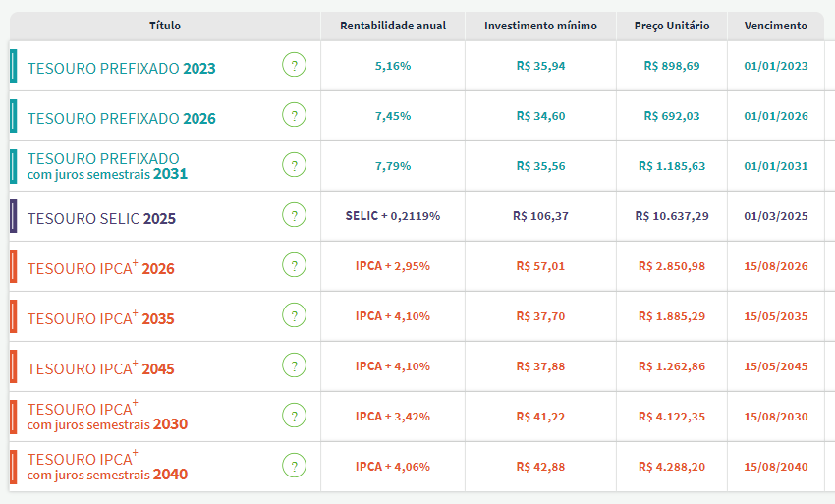The width and height of the screenshot is (835, 504).
Task: Click help icon for Tesouro Prefixado 2023
Action: pyautogui.click(x=294, y=66)
